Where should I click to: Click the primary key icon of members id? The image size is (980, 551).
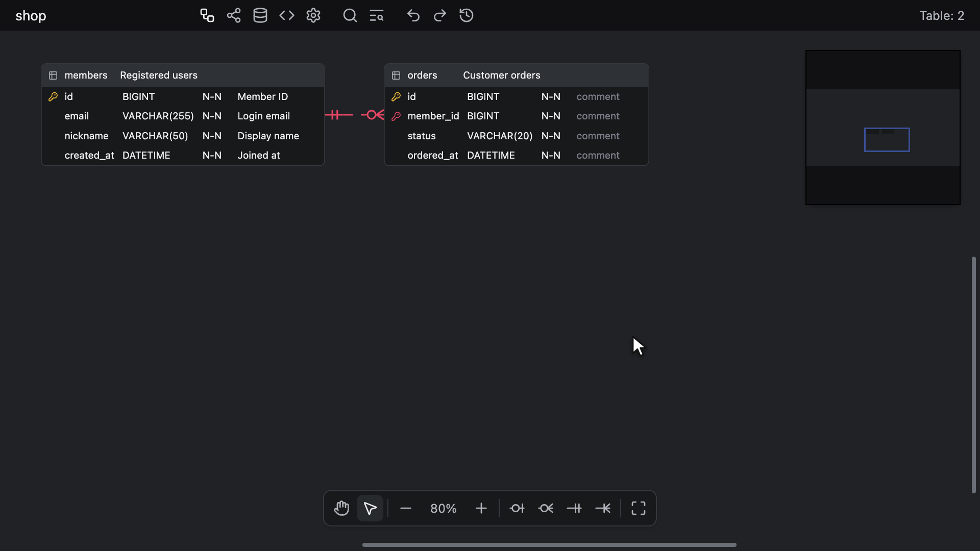click(53, 96)
